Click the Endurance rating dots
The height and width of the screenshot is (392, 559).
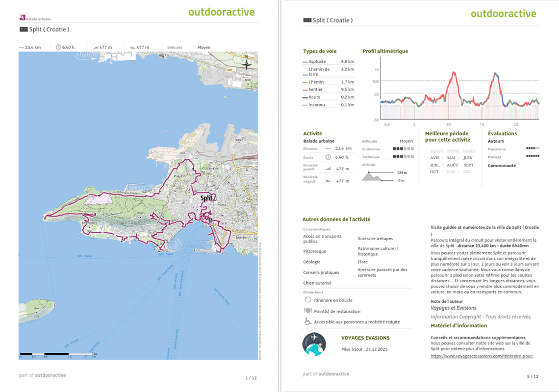coord(403,149)
